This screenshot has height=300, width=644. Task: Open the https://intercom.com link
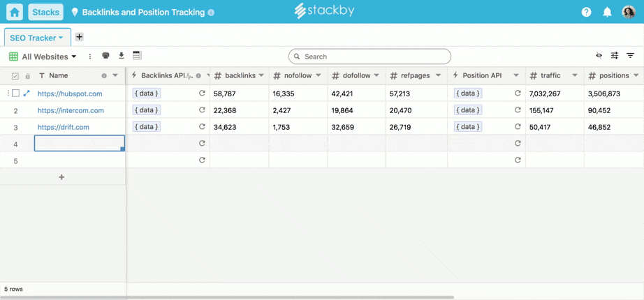[x=71, y=110]
